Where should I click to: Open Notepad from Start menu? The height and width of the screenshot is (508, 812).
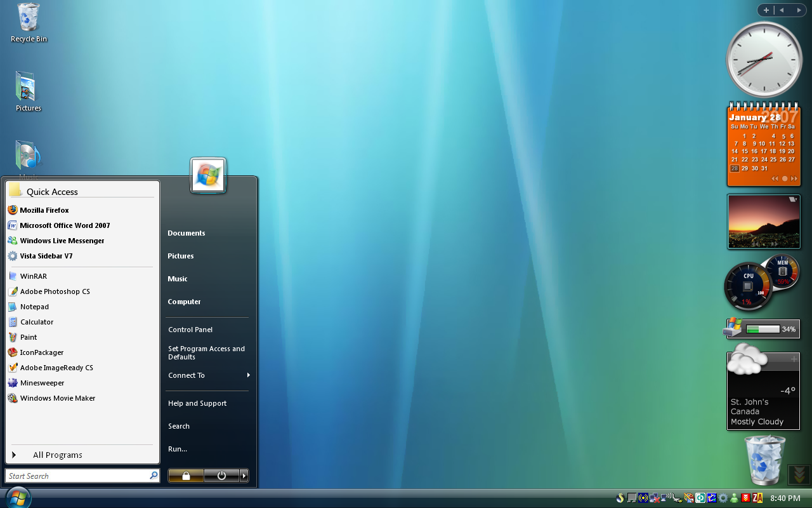(81, 307)
